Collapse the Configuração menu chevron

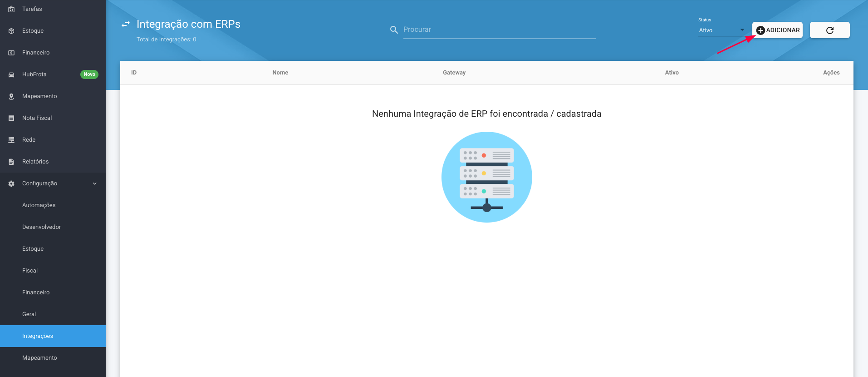coord(95,184)
